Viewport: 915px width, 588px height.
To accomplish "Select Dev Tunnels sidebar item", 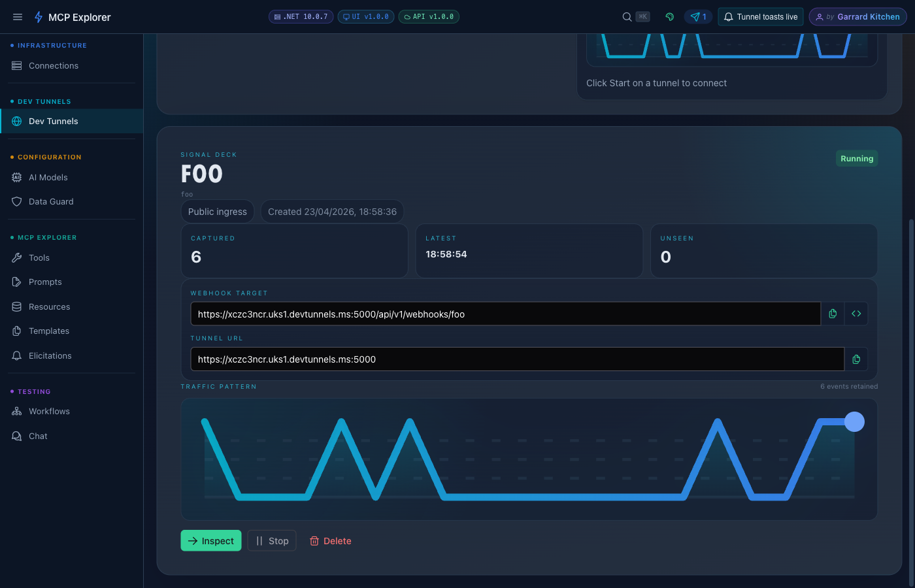I will 71,122.
